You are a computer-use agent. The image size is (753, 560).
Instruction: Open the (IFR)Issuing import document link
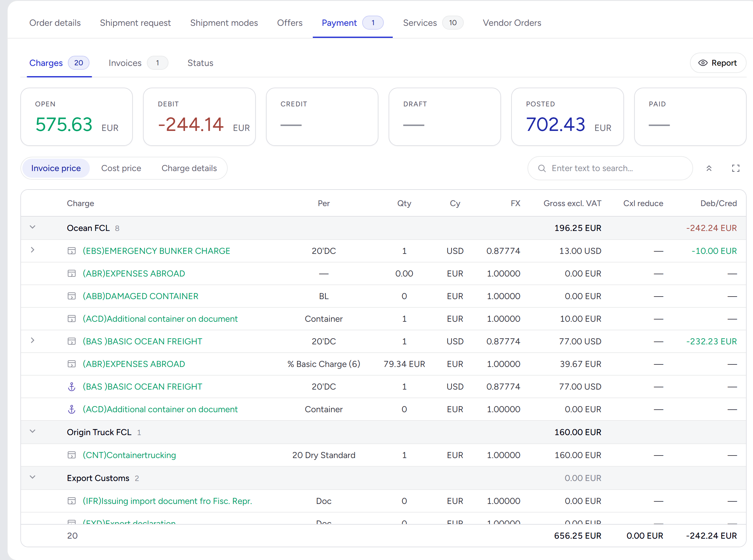click(x=168, y=501)
